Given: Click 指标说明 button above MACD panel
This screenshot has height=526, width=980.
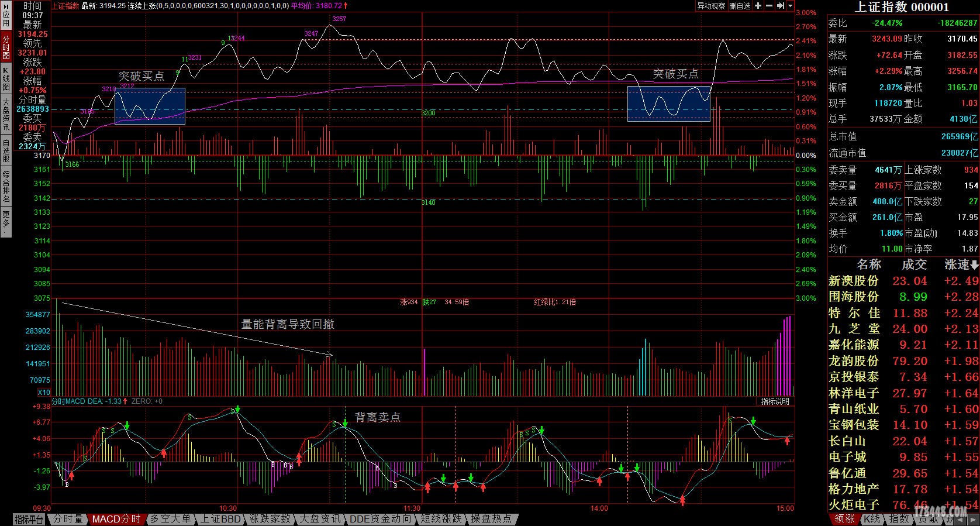Looking at the screenshot, I should tap(775, 401).
